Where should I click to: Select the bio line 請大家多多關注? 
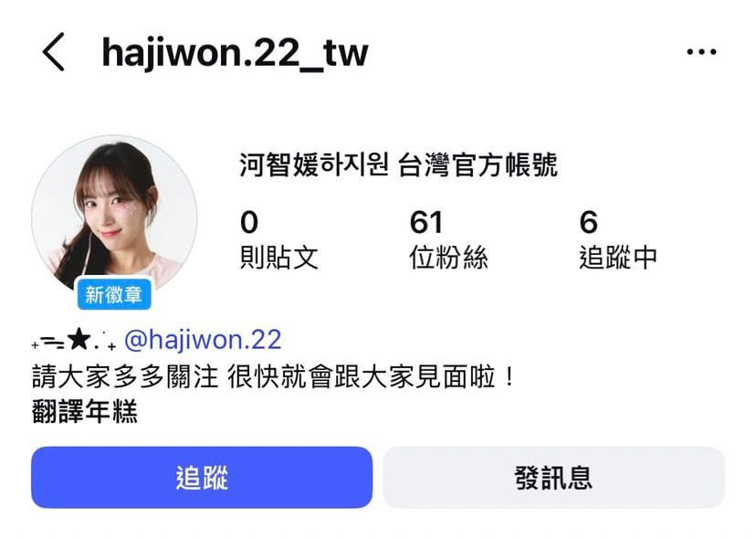tap(125, 376)
